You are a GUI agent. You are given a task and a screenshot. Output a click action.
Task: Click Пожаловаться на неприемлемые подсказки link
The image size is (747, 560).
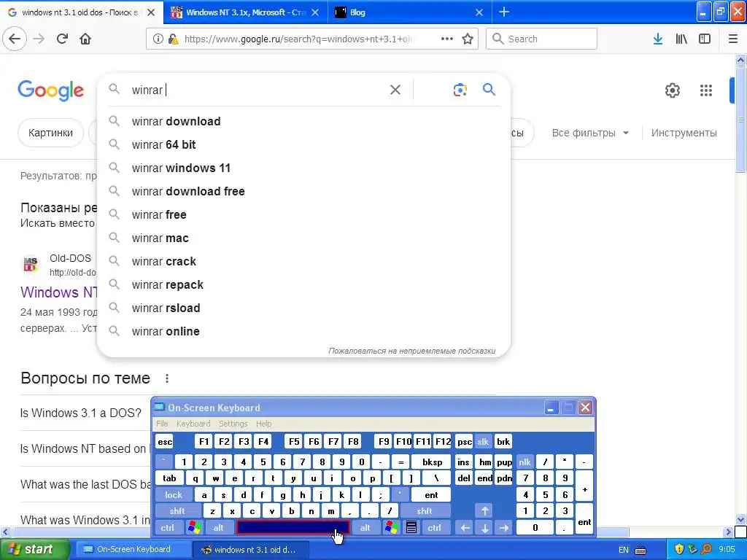411,351
